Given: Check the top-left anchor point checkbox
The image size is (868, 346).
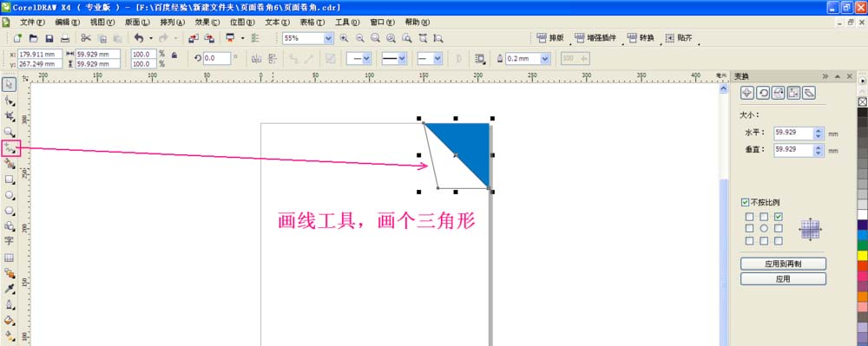Looking at the screenshot, I should (750, 216).
